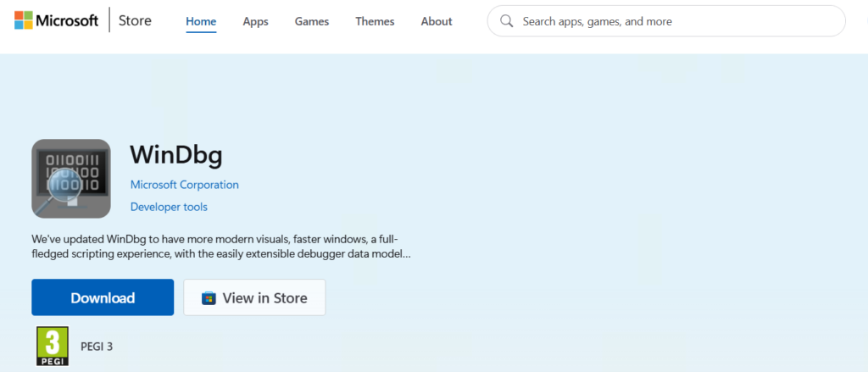Open the Store home link
Image resolution: width=868 pixels, height=372 pixels.
point(135,21)
